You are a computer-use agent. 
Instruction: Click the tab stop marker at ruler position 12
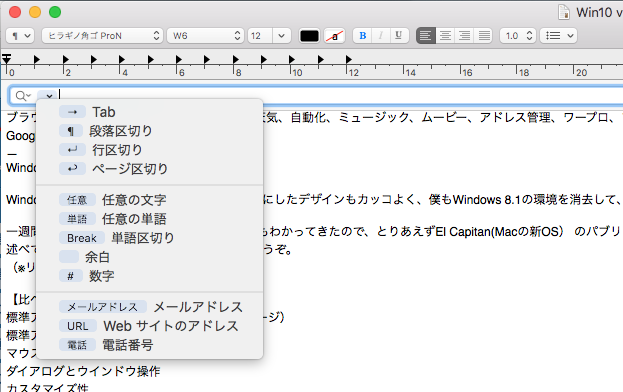(348, 59)
